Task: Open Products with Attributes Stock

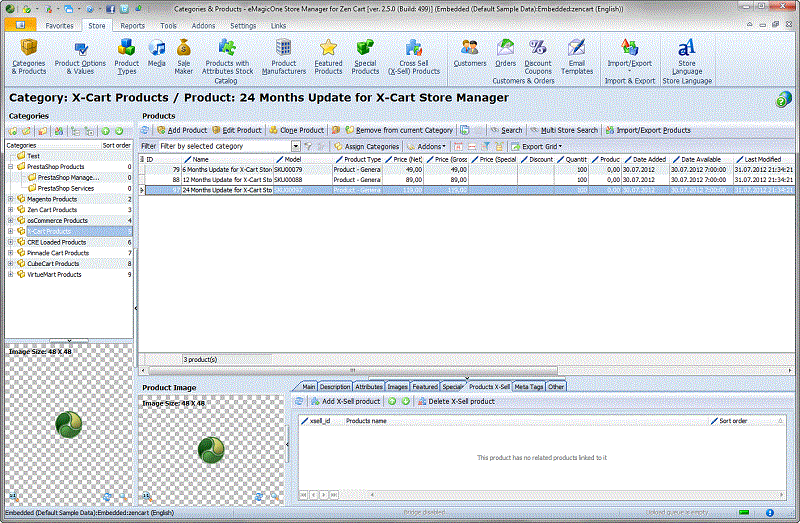Action: [227, 57]
